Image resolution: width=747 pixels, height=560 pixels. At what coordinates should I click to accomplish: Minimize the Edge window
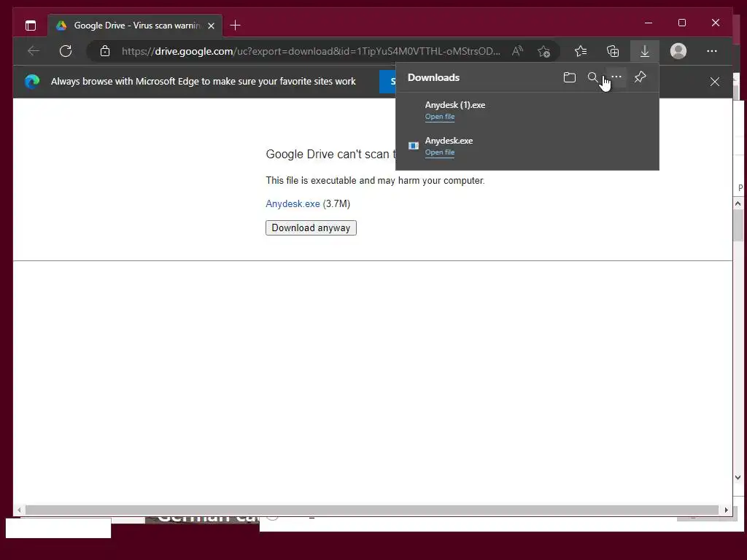(649, 23)
